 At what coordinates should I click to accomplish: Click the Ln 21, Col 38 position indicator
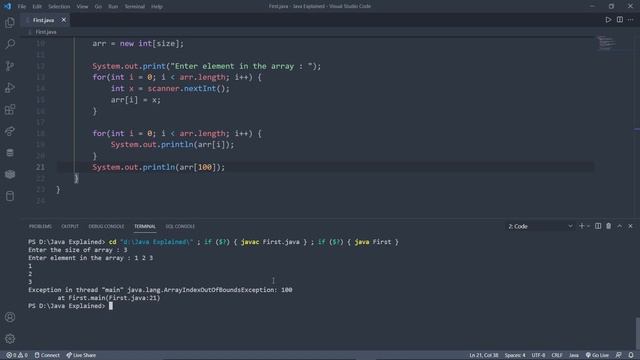pos(484,355)
